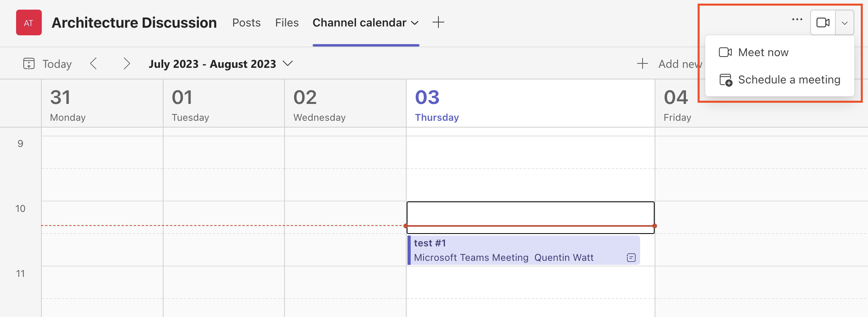Click the Today calendar icon
This screenshot has width=868, height=317.
tap(29, 64)
